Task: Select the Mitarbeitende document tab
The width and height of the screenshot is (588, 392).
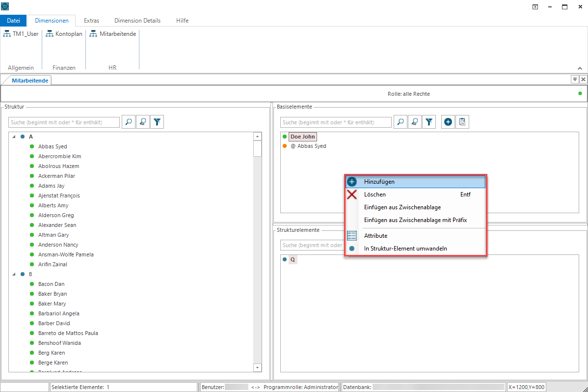Action: [x=30, y=81]
